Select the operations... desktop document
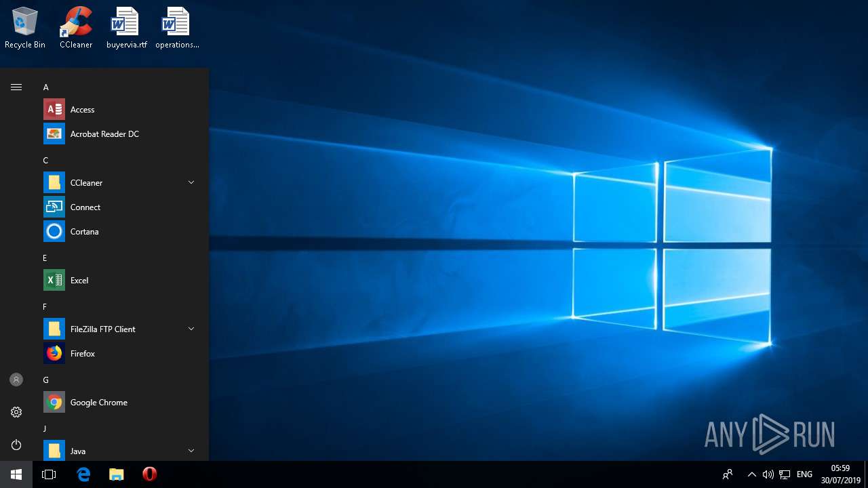Viewport: 868px width, 488px height. tap(177, 28)
